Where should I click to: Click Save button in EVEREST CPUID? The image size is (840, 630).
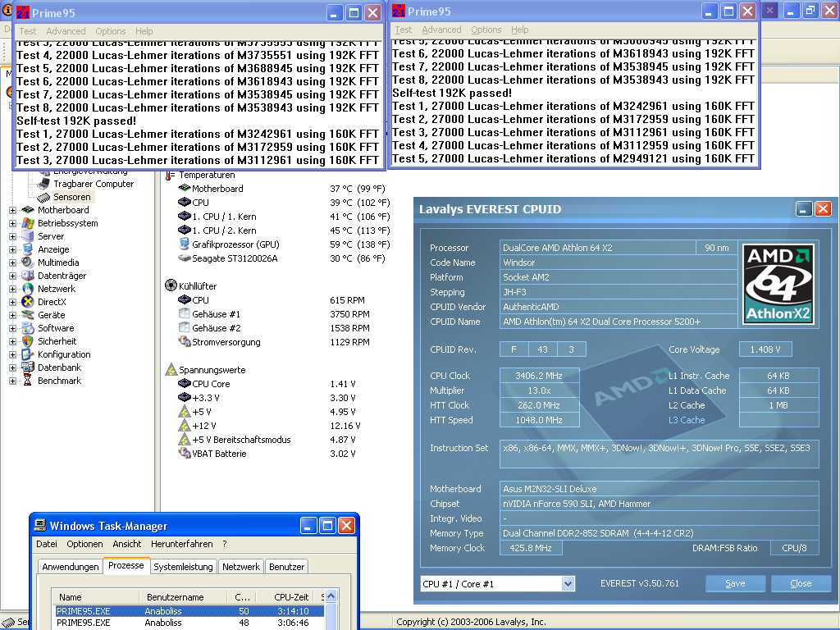coord(735,583)
